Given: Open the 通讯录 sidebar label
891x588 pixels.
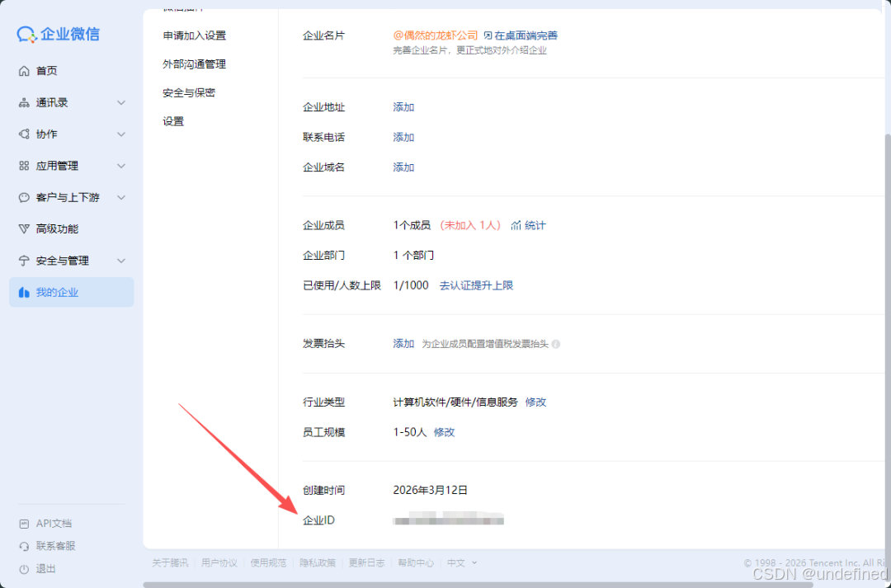Looking at the screenshot, I should [x=52, y=103].
